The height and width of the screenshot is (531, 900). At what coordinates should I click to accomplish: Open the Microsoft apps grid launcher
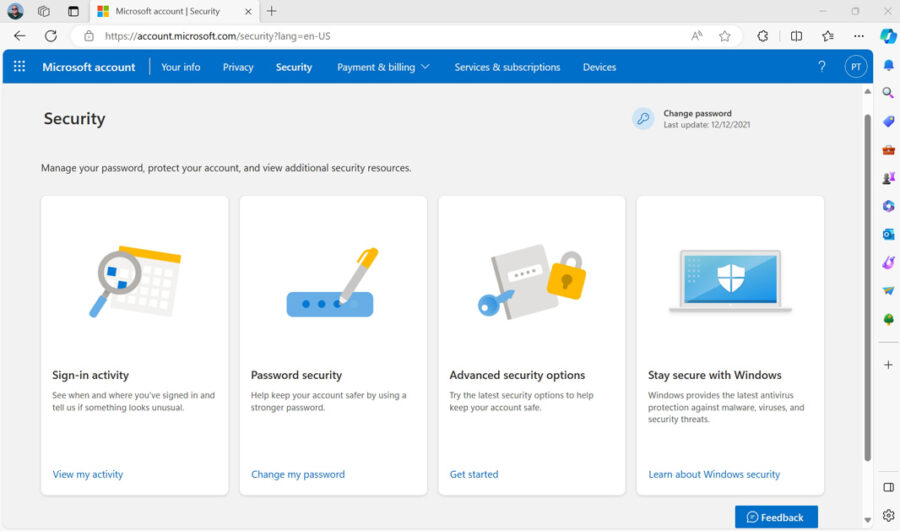click(19, 67)
